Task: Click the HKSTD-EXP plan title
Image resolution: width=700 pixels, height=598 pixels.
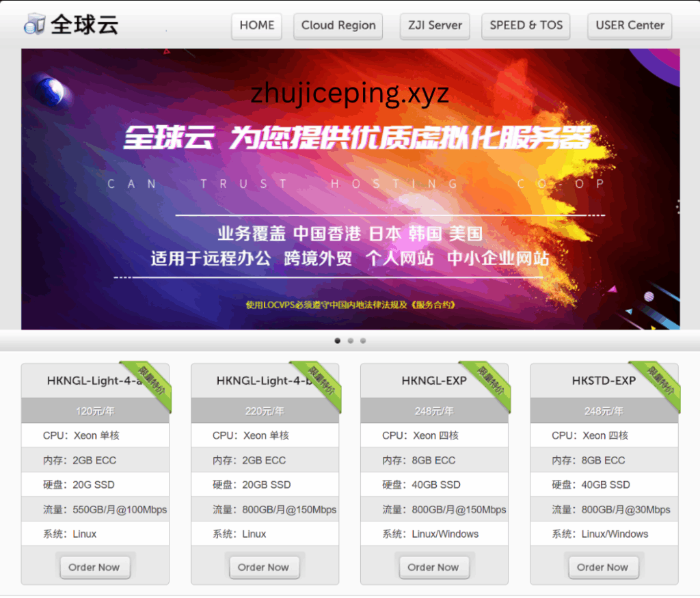Action: tap(604, 381)
